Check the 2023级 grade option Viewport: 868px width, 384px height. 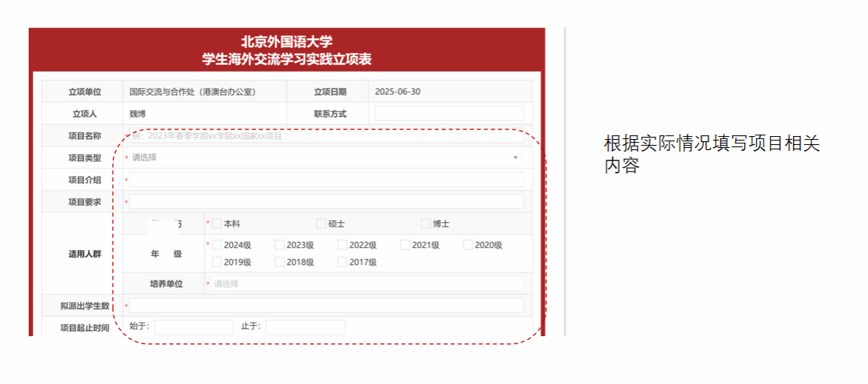click(280, 245)
